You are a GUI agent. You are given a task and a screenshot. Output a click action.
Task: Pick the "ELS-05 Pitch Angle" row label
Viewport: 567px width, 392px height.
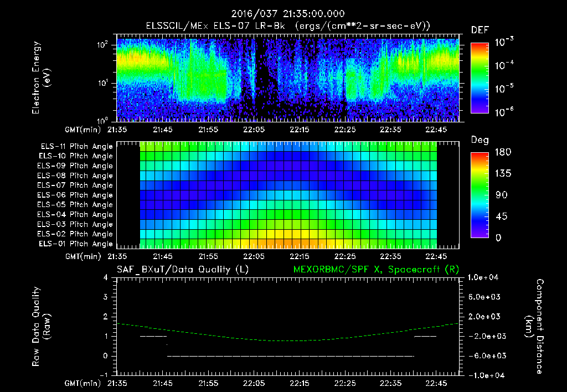click(x=75, y=205)
